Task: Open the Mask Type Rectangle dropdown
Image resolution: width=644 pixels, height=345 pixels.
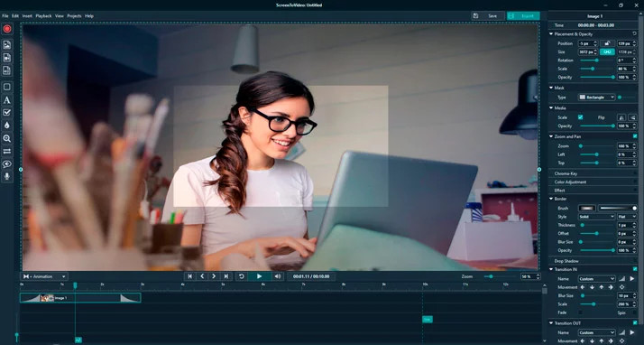Action: (x=596, y=97)
